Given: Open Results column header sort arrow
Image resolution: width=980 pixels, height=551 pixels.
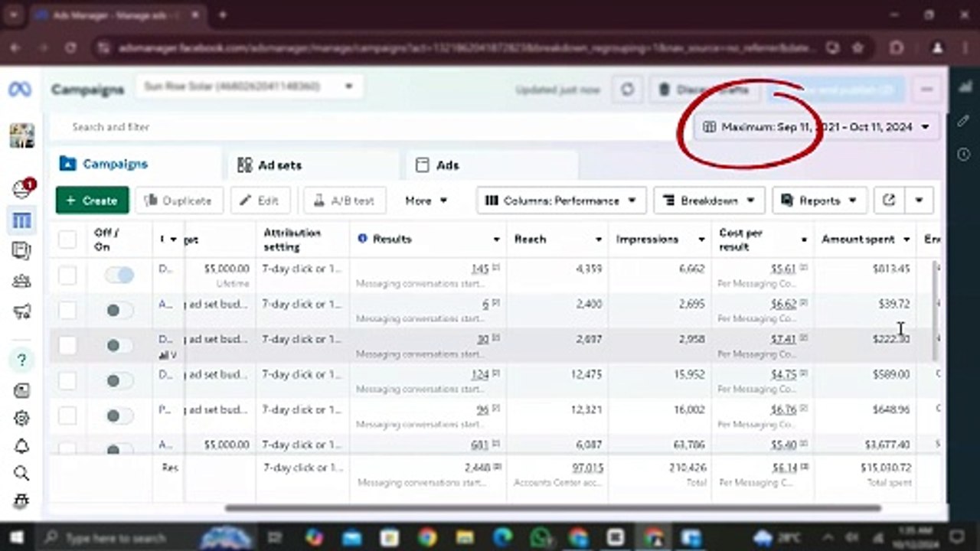Looking at the screenshot, I should coord(496,240).
